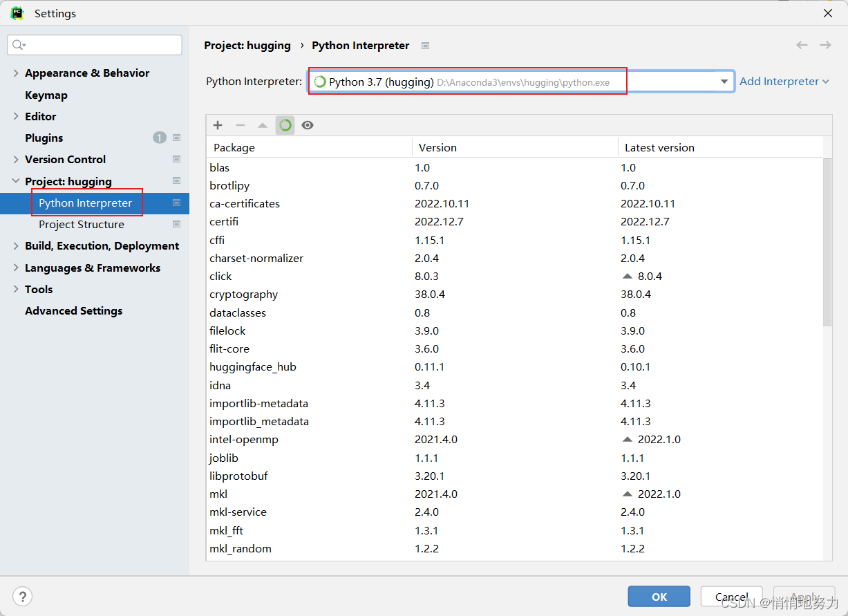Viewport: 848px width, 616px height.
Task: Click project-level icon beside Plugins
Action: click(x=176, y=138)
